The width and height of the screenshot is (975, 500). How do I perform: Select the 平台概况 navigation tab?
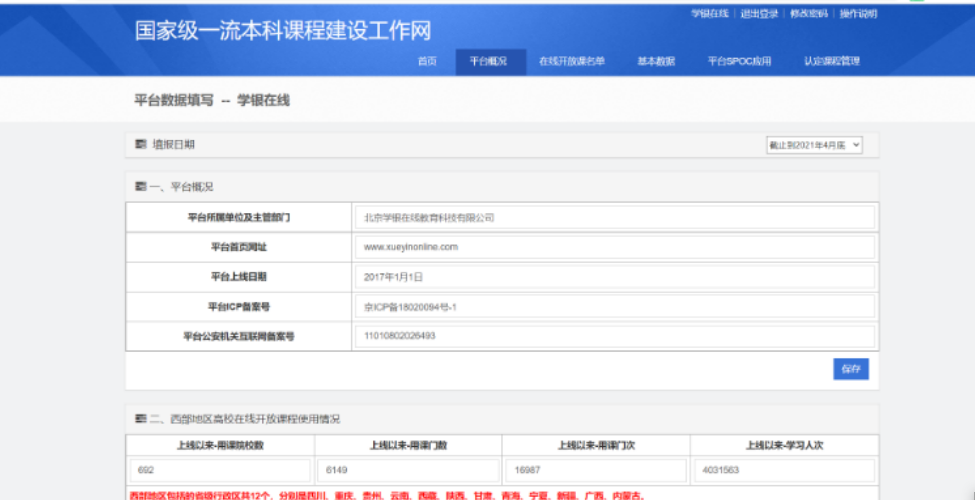490,62
